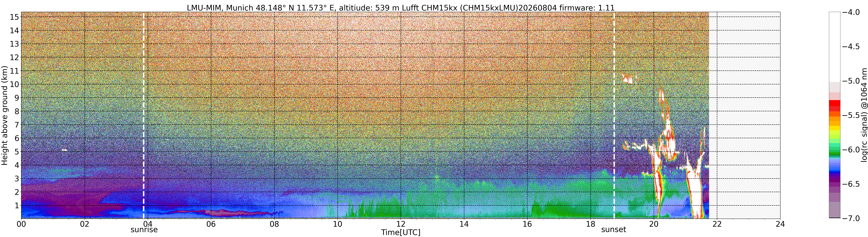This screenshot has height=237, width=868.
Task: Click the '08' time tick label
Action: click(274, 224)
